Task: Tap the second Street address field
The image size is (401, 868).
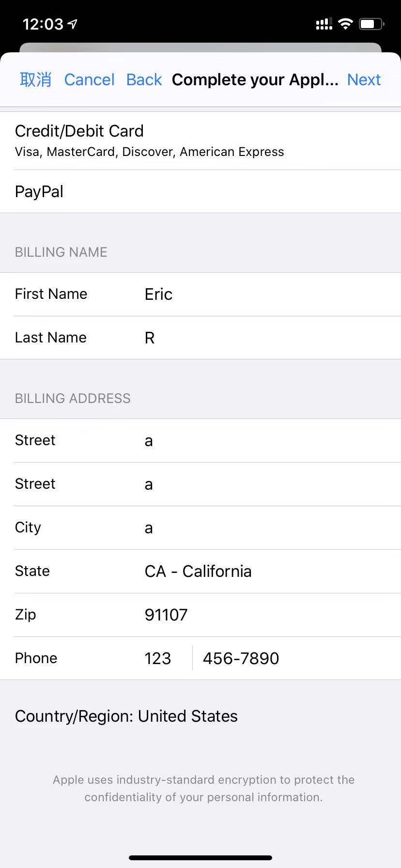Action: coord(218,484)
